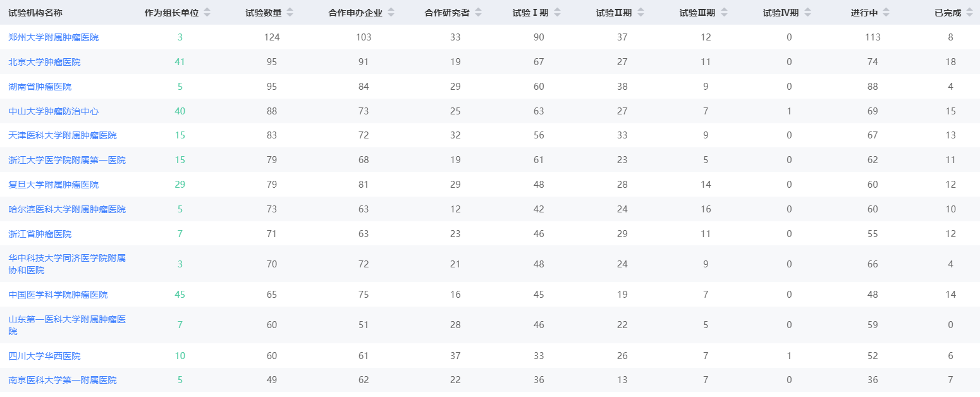Open 郑州大学附属肿瘤医院 link
This screenshot has width=980, height=397.
(53, 37)
